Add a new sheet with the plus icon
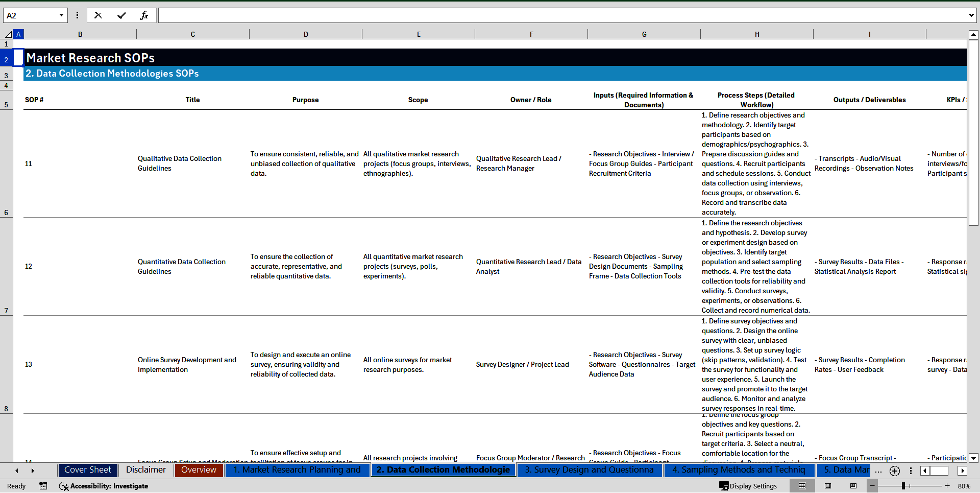This screenshot has width=980, height=493. [894, 471]
